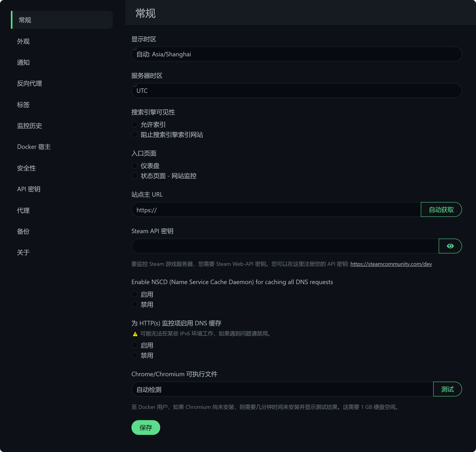Click the green save button

tap(146, 428)
